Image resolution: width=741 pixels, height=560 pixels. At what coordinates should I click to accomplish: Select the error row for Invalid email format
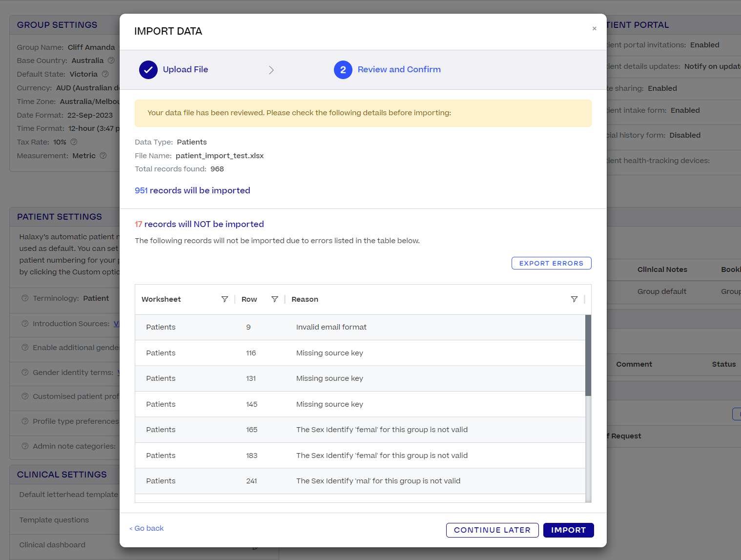331,327
